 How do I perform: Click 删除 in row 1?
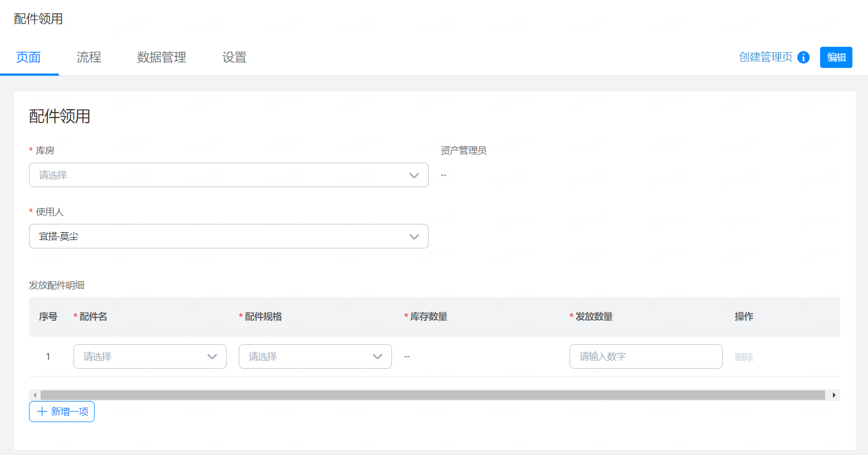point(744,357)
